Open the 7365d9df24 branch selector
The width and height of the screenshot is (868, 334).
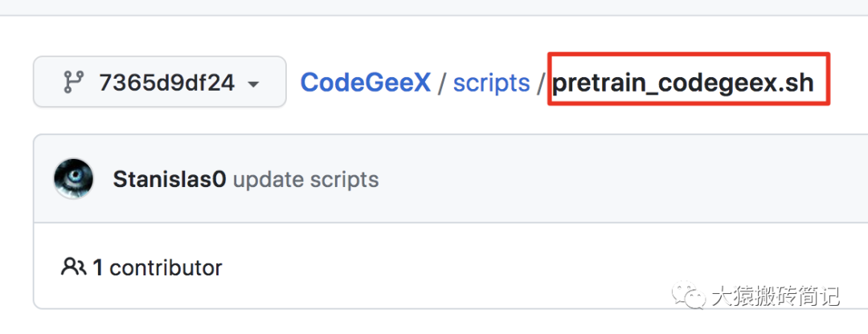click(159, 82)
